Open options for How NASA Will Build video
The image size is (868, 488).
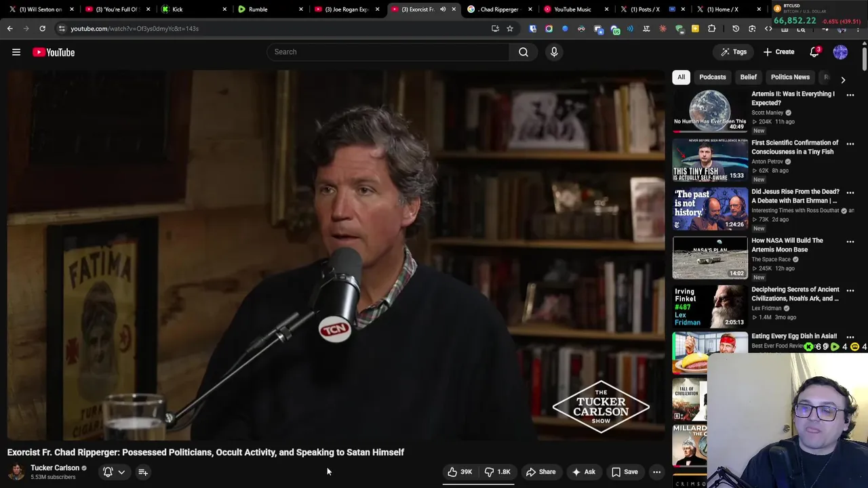[x=850, y=241]
